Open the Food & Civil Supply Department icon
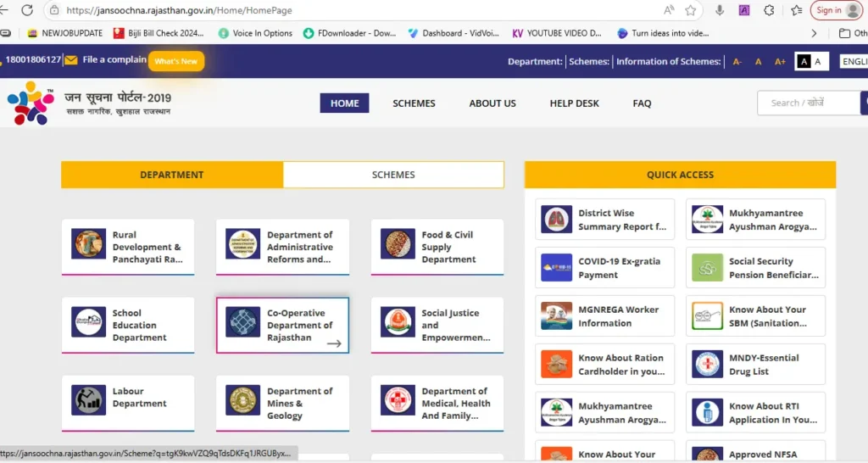868x463 pixels. point(398,244)
